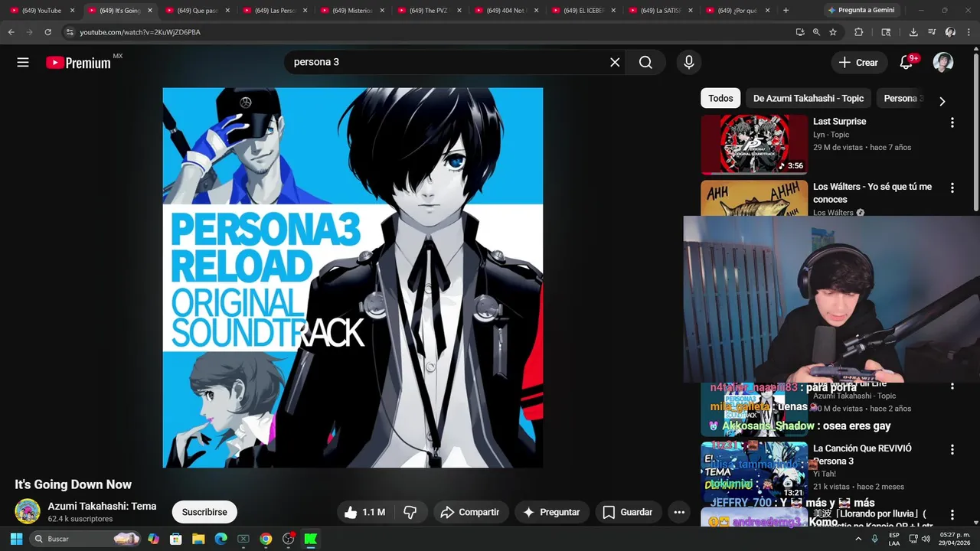This screenshot has height=551, width=980.
Task: Open the Chrome media controls icon
Action: point(932,32)
